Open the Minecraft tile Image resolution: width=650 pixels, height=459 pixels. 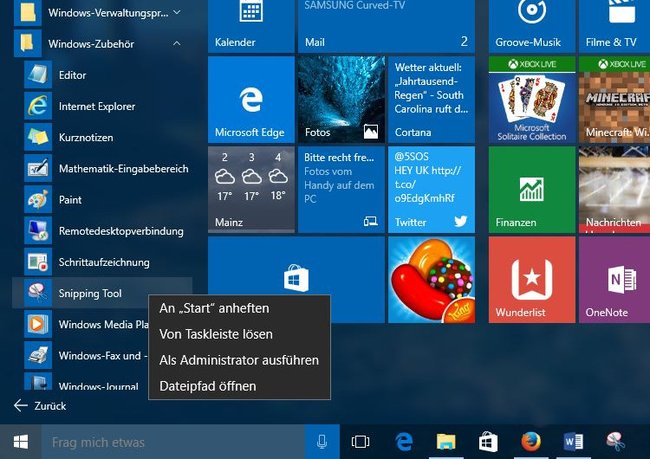614,100
